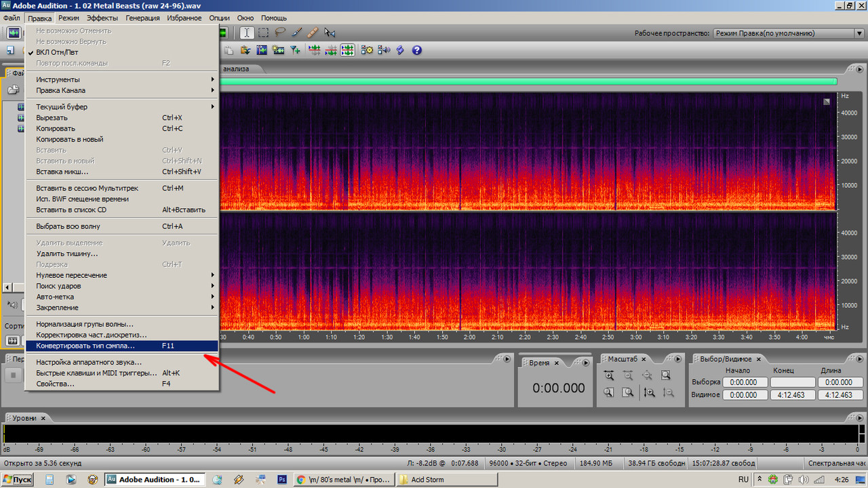The image size is (868, 488).
Task: Open the Выбор/Видимое panel options menu arrow
Action: [x=859, y=359]
